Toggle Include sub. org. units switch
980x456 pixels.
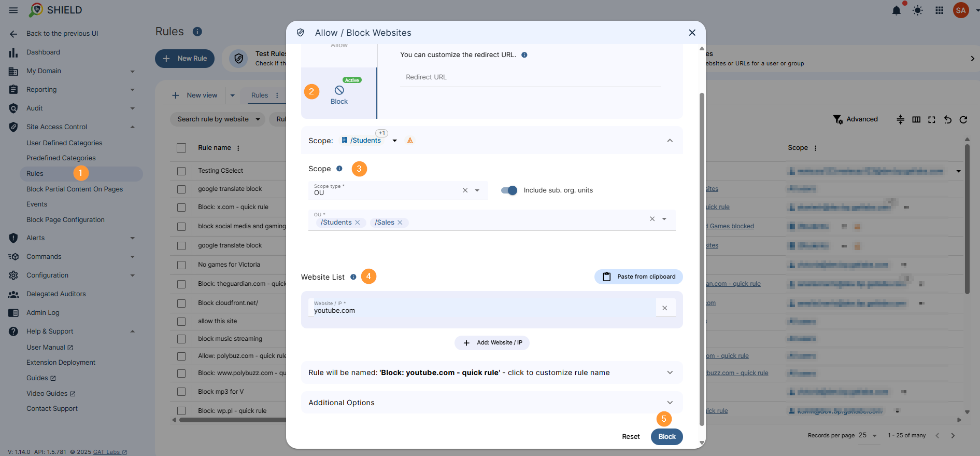pyautogui.click(x=509, y=190)
